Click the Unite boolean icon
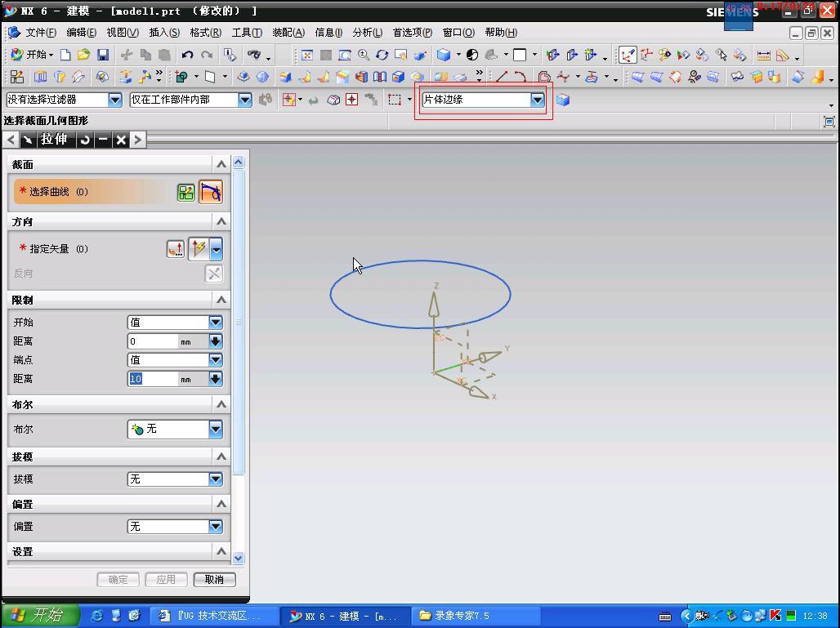The height and width of the screenshot is (628, 840). (181, 77)
